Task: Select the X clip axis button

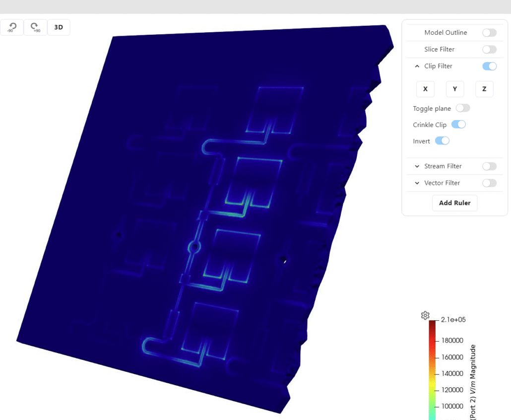Action: [x=425, y=89]
